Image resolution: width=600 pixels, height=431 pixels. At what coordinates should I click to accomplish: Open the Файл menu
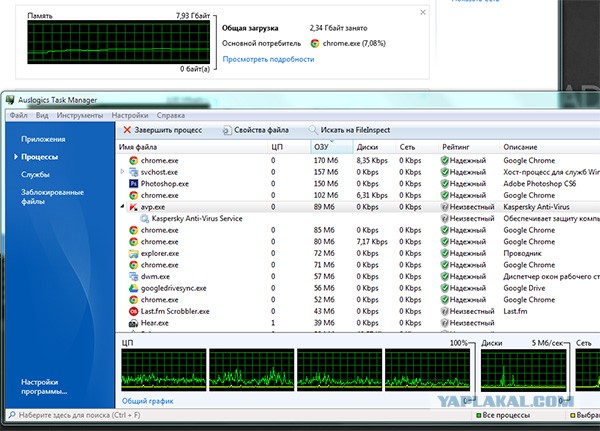18,115
